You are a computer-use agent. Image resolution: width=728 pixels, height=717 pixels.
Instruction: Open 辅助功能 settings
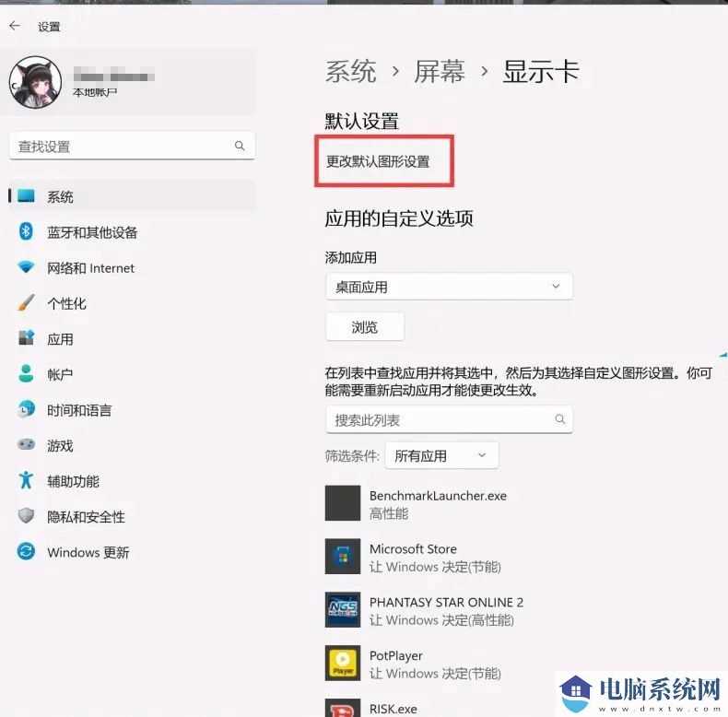132,481
